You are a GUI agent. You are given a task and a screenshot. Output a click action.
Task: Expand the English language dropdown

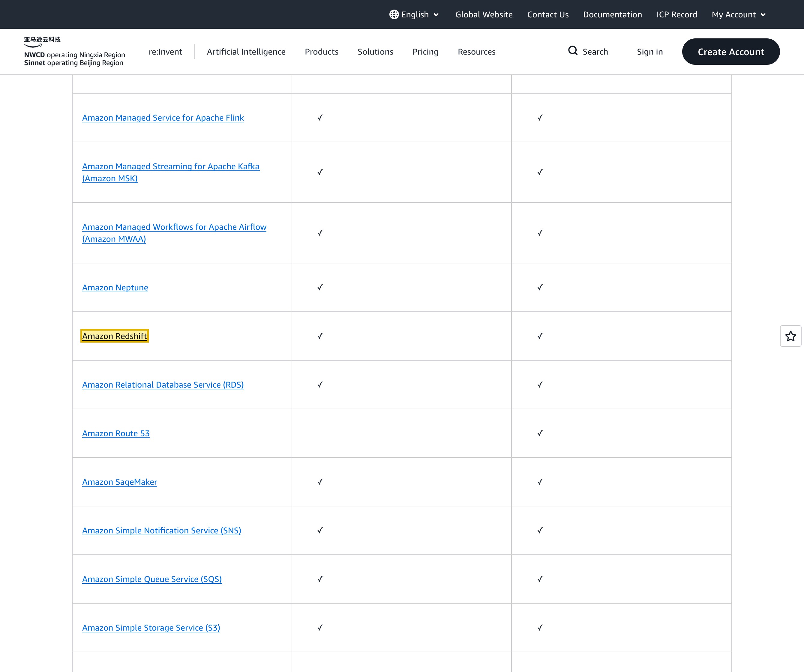(415, 15)
